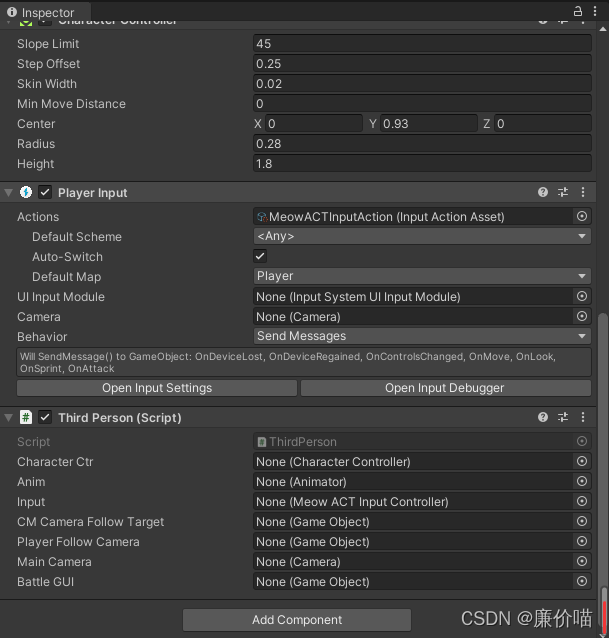Open Player Input preset settings icon
The image size is (609, 638).
[563, 192]
